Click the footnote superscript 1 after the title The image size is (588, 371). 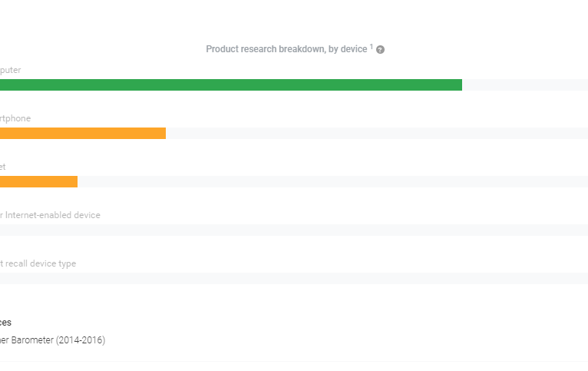pos(372,47)
